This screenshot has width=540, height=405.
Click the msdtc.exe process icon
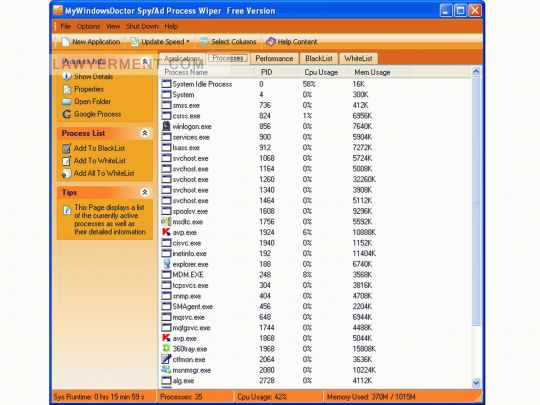pyautogui.click(x=166, y=221)
